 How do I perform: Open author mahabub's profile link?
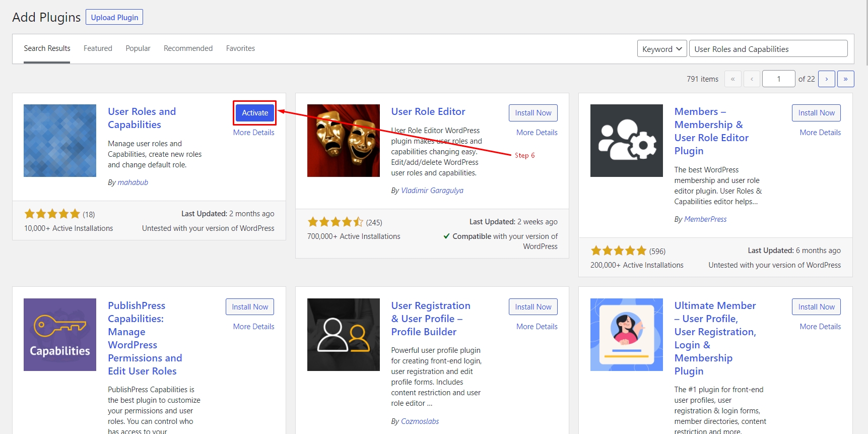tap(133, 182)
